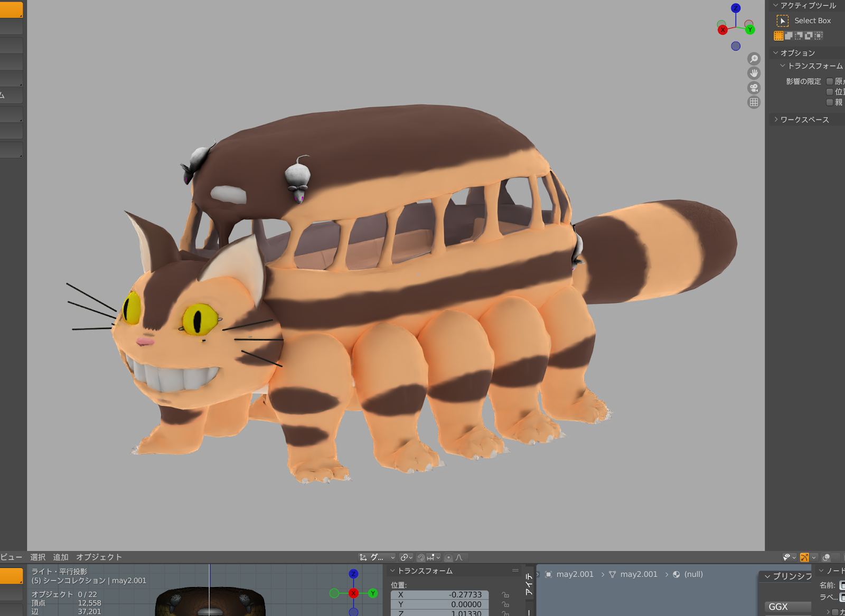
Task: Open the ビュー menu
Action: (11, 557)
